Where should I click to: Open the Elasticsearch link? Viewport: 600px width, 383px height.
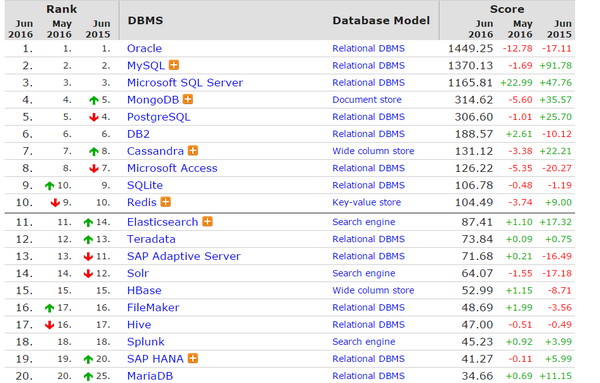pyautogui.click(x=163, y=222)
